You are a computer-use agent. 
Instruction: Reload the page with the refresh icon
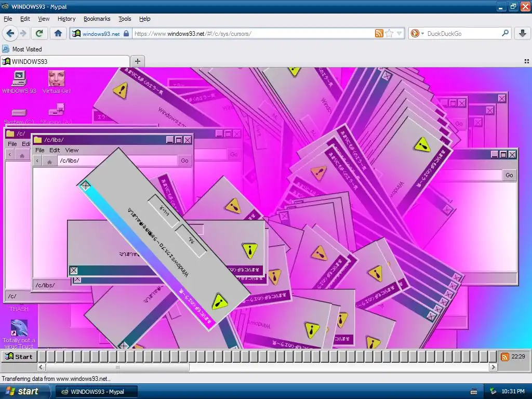coord(39,33)
